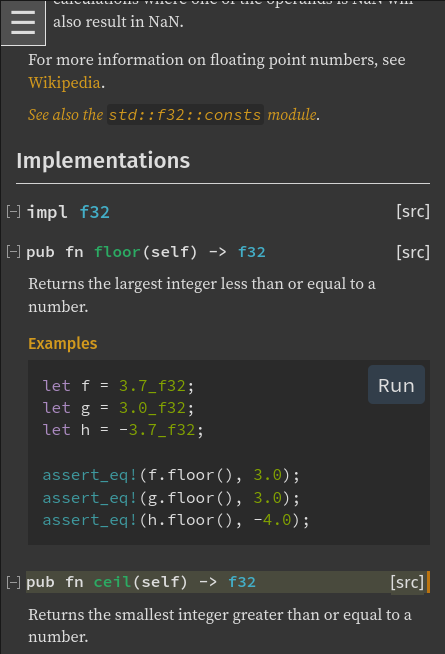Collapse the ceil method docs
Image resolution: width=445 pixels, height=654 pixels.
(x=13, y=582)
